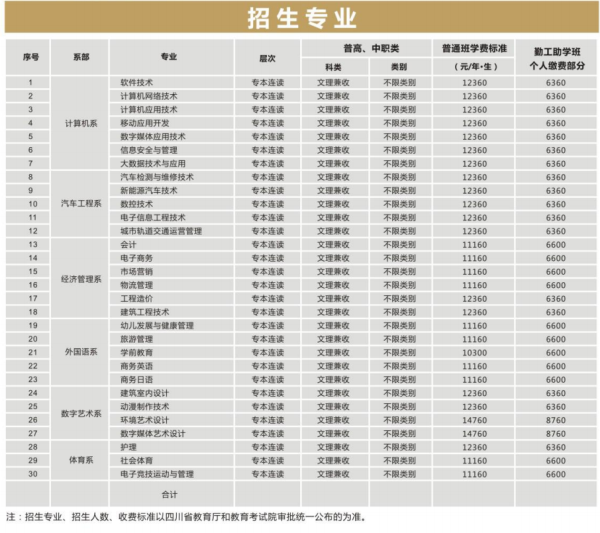Click the 数字媒体应用技术 major cell
Viewport: 600px width, 533px height.
(171, 137)
